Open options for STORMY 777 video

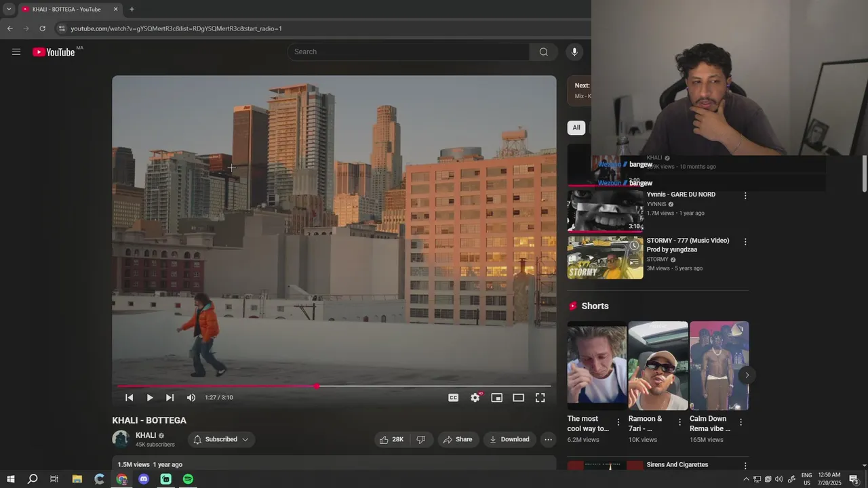pos(745,242)
